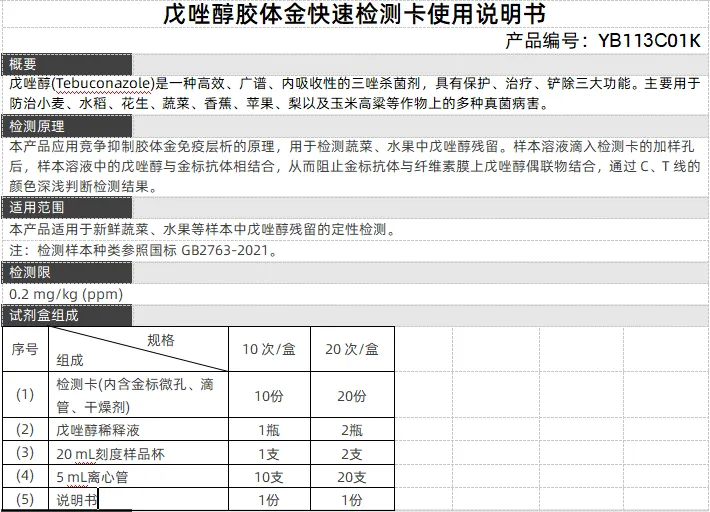Screen dimensions: 710x512
Task: Click the 1支 cell
Action: (269, 453)
